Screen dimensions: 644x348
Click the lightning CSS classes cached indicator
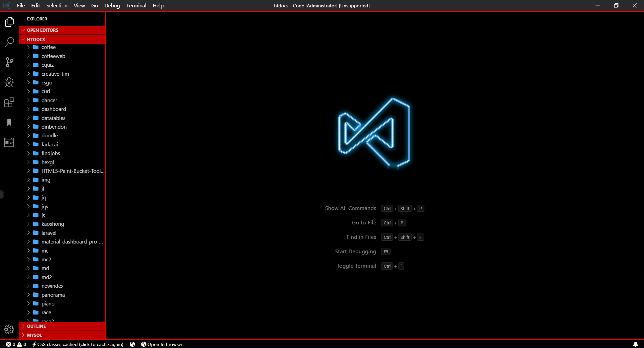coord(78,344)
